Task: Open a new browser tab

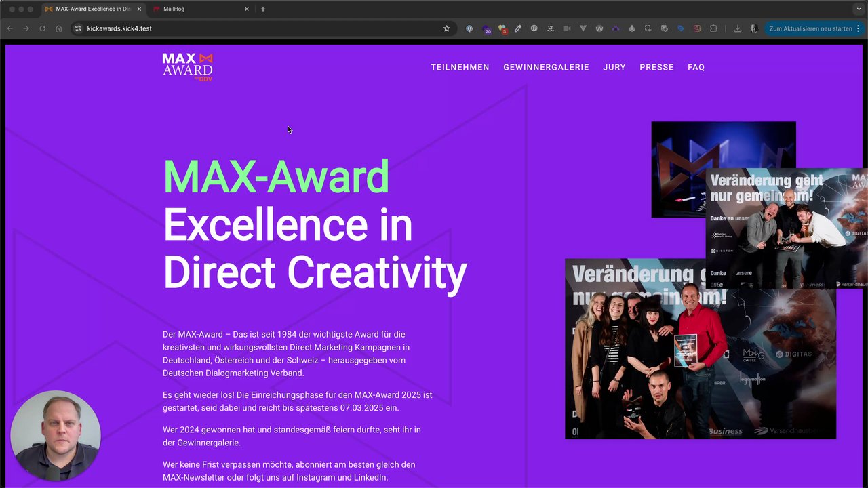Action: coord(263,9)
